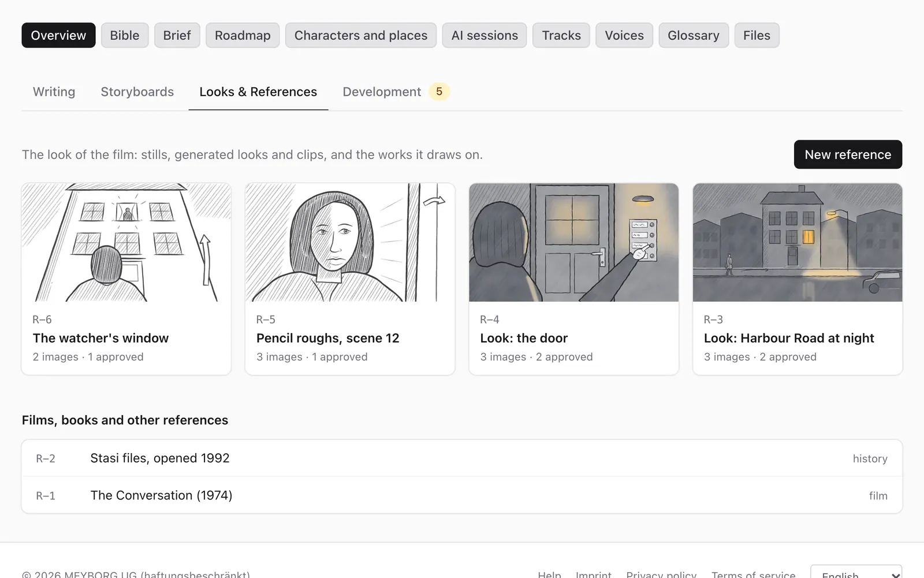Switch to the Voices section
924x578 pixels.
624,35
